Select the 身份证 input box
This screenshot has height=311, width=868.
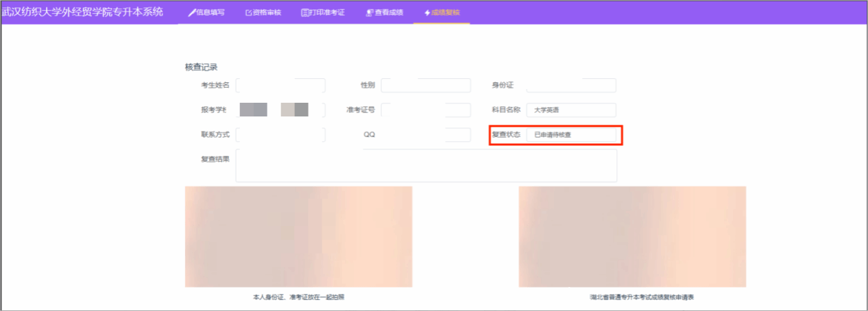coord(570,86)
